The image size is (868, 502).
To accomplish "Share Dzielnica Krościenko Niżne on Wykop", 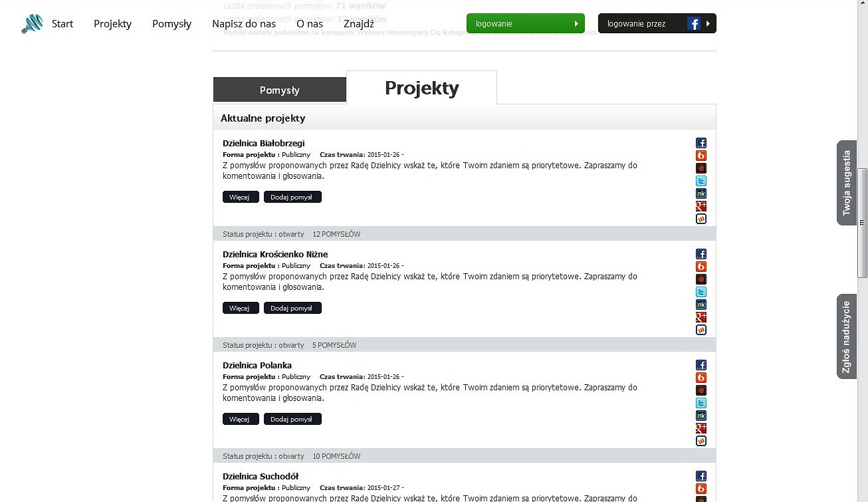I will [701, 330].
